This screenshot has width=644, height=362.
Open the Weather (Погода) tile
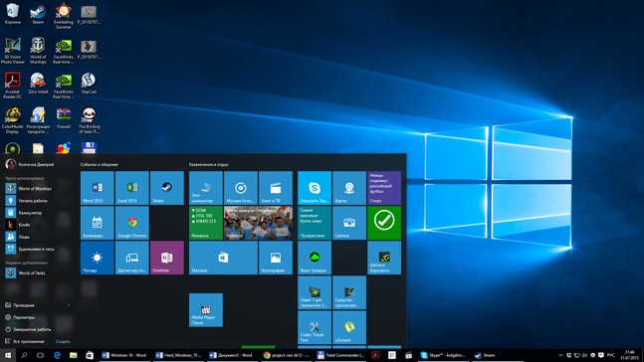coord(97,258)
